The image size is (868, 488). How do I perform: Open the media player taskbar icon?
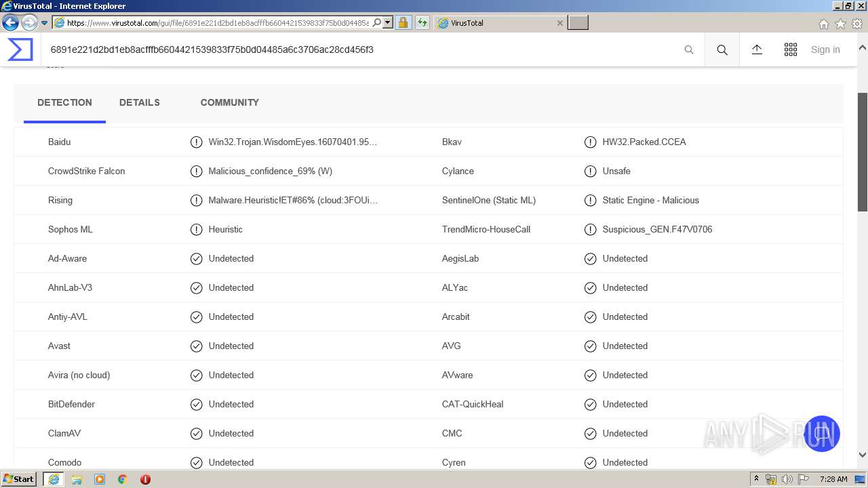100,479
